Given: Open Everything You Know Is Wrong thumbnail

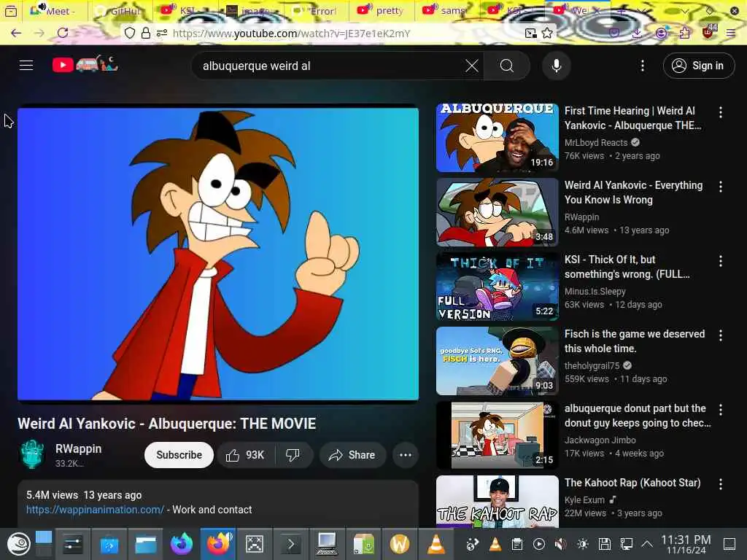Looking at the screenshot, I should [497, 212].
